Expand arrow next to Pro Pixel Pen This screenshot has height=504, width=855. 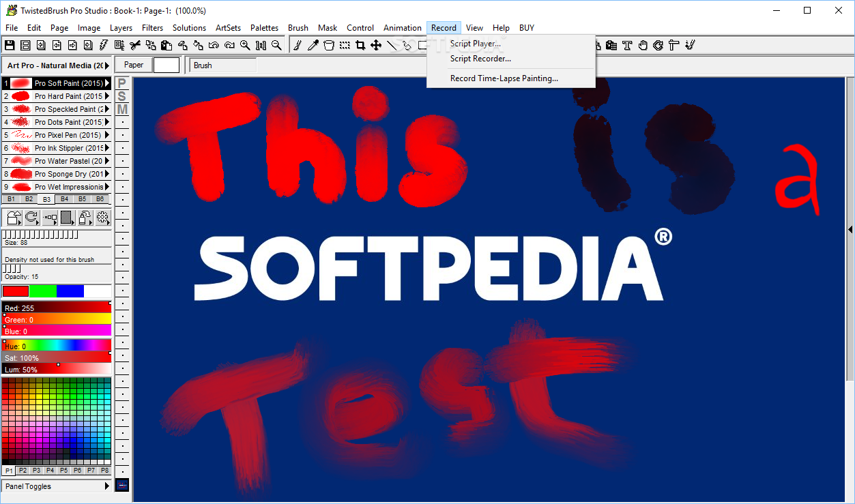coord(107,135)
